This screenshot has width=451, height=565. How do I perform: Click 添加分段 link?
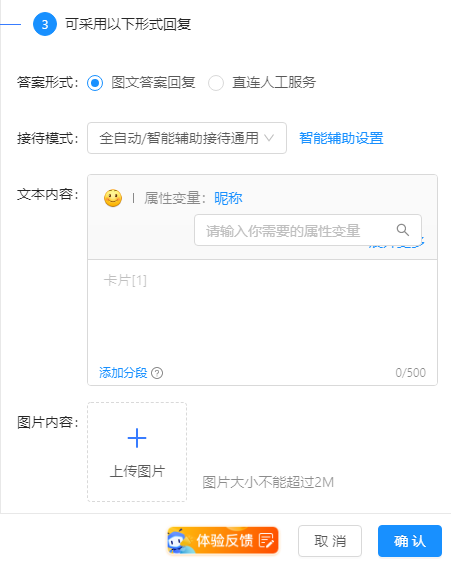point(123,373)
